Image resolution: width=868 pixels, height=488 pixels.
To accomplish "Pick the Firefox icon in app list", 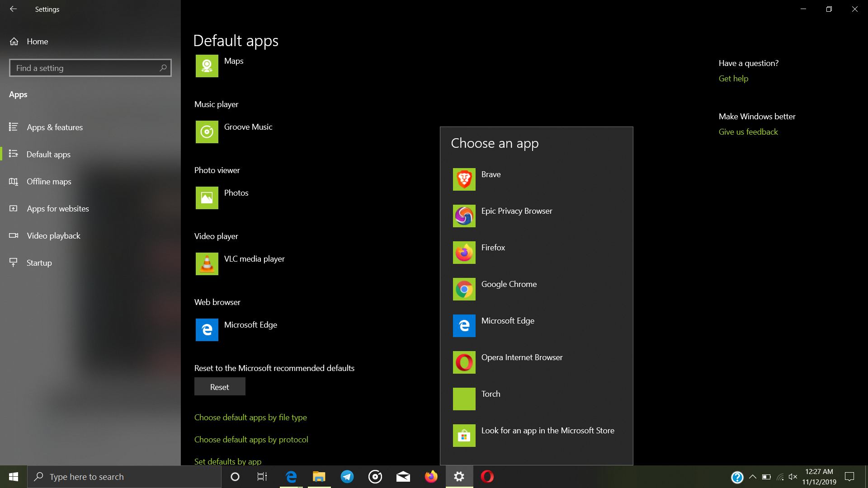I will [x=464, y=253].
